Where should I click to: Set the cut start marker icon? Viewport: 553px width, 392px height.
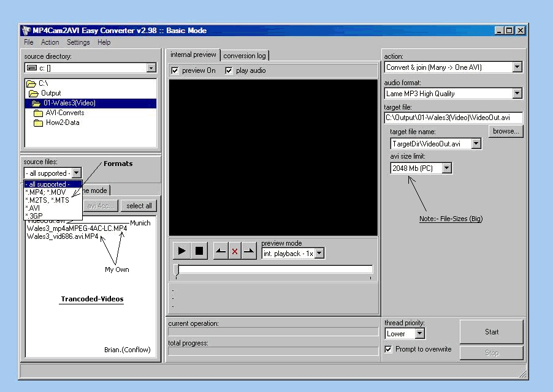(x=221, y=251)
